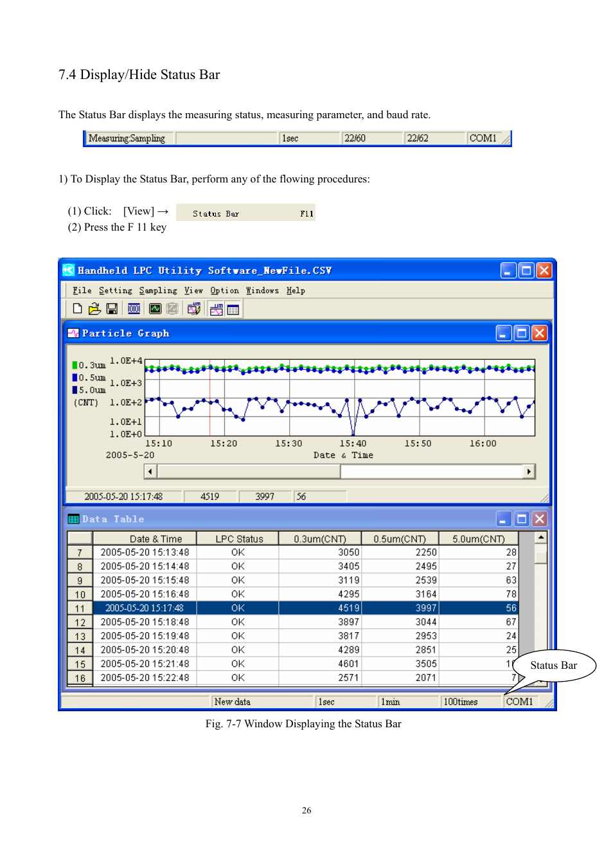
Task: Click the 3897 count cell
Action: pos(320,622)
